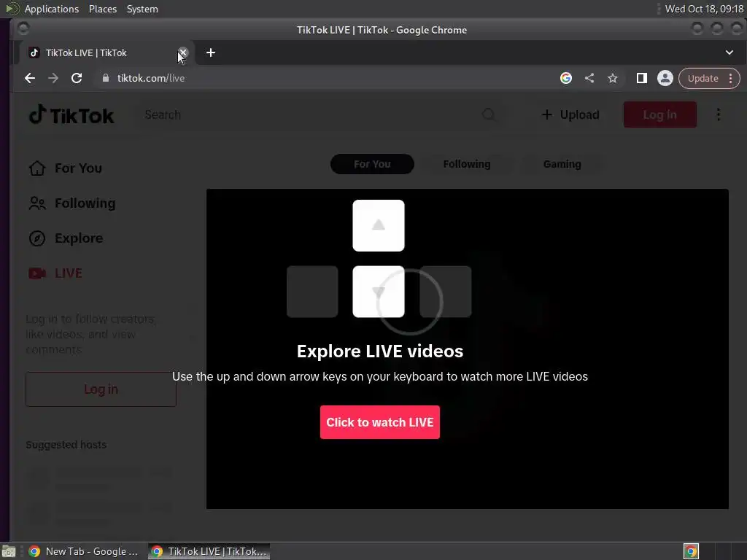Click the Upload button

(570, 114)
